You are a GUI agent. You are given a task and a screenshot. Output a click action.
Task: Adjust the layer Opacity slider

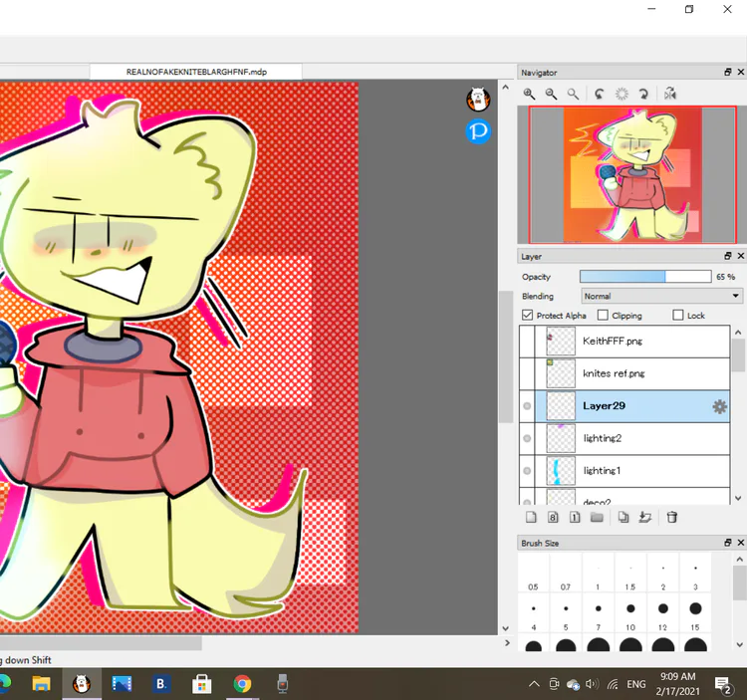click(x=645, y=277)
